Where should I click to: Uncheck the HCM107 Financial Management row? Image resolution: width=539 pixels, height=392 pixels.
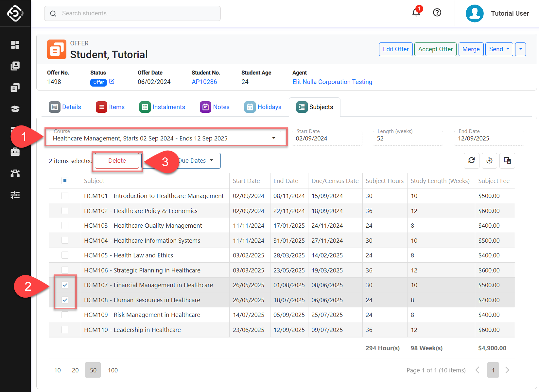[65, 285]
